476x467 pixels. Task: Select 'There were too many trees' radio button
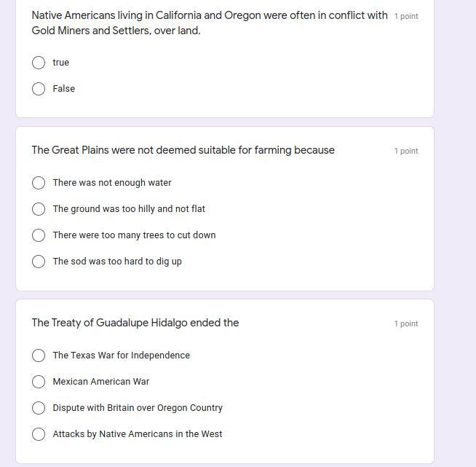pos(39,235)
